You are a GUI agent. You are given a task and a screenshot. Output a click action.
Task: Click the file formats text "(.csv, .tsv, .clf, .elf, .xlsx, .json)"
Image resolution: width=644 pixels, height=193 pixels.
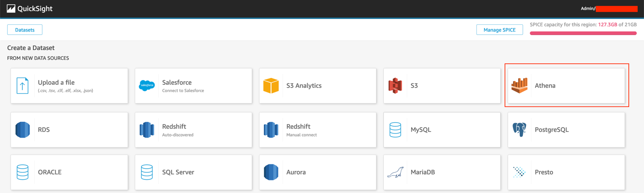[66, 91]
